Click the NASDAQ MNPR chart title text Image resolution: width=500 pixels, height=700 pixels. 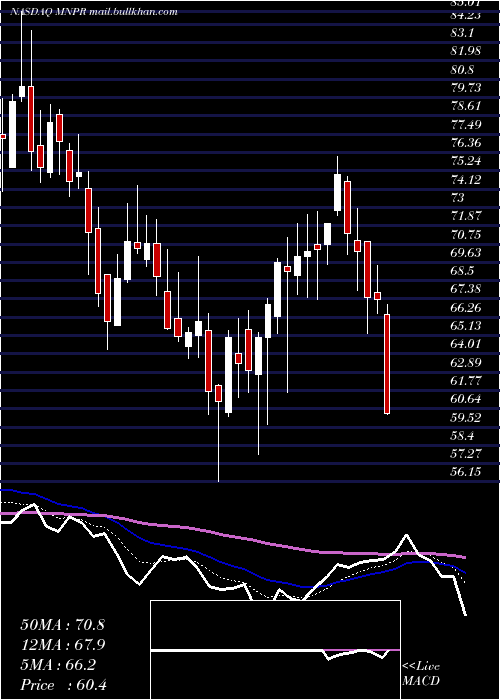94,12
